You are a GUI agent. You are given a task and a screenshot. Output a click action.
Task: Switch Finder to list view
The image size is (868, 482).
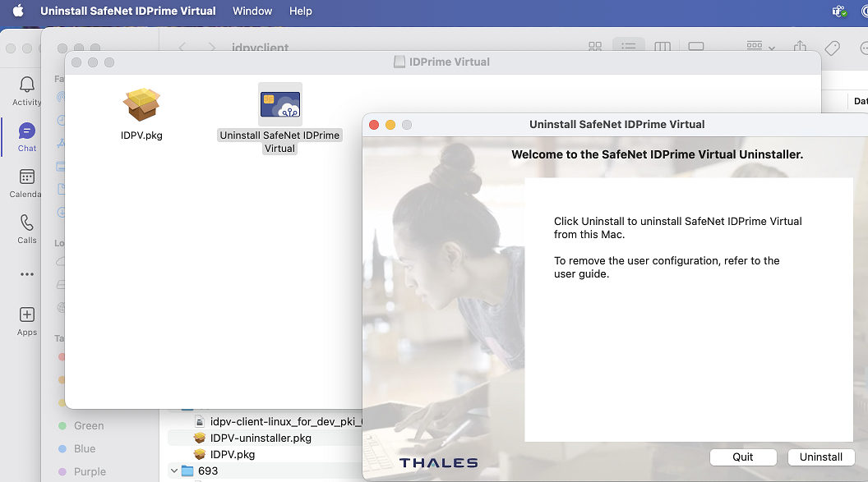pyautogui.click(x=629, y=48)
